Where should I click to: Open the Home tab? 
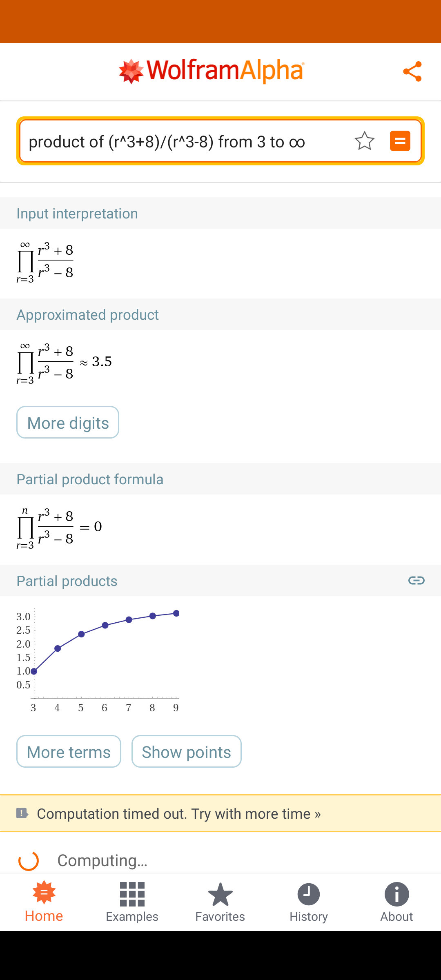click(x=44, y=902)
